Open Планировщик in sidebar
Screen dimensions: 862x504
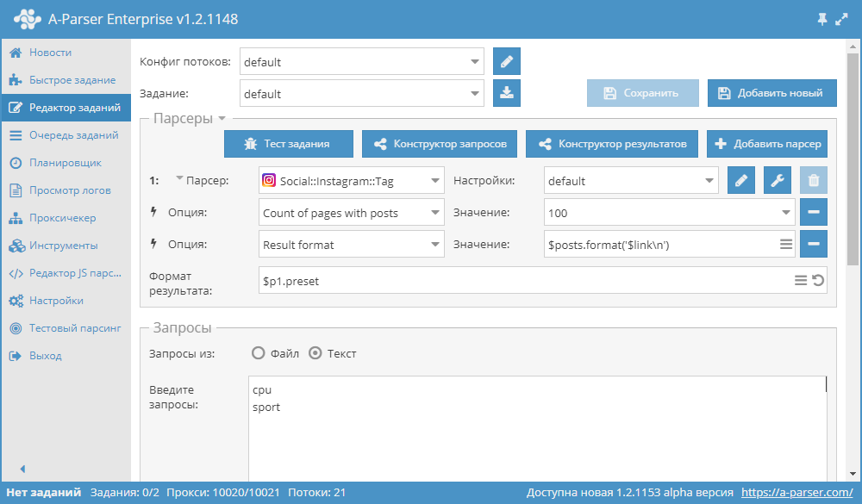pyautogui.click(x=66, y=163)
